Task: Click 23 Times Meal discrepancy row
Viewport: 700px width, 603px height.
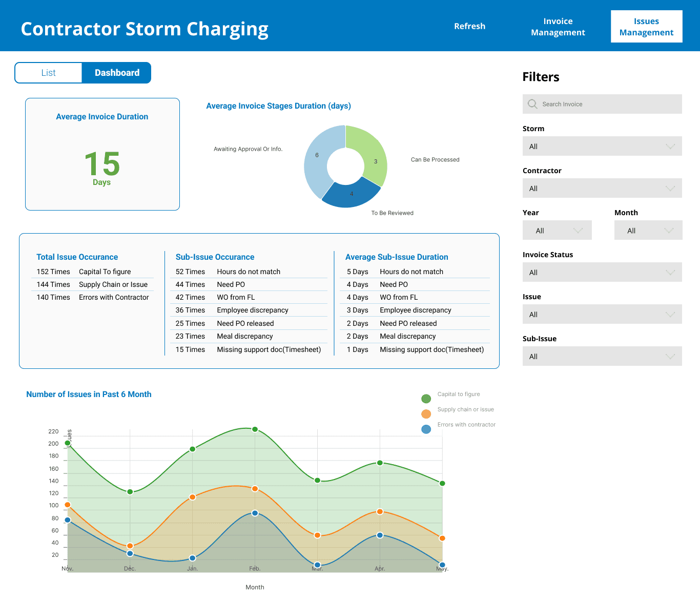Action: [x=249, y=336]
